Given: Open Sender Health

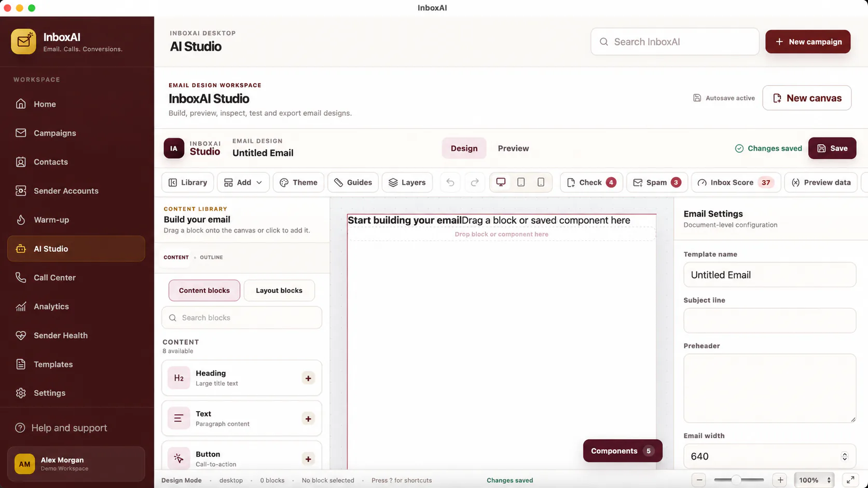Looking at the screenshot, I should 76,335.
